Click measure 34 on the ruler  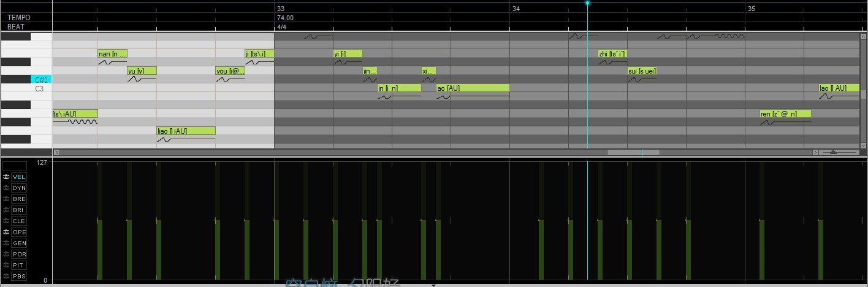click(x=516, y=9)
